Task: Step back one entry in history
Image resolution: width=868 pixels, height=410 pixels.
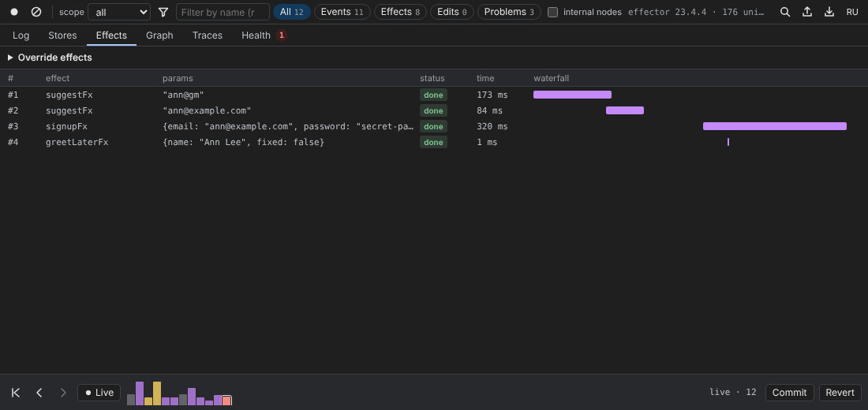Action: tap(39, 393)
